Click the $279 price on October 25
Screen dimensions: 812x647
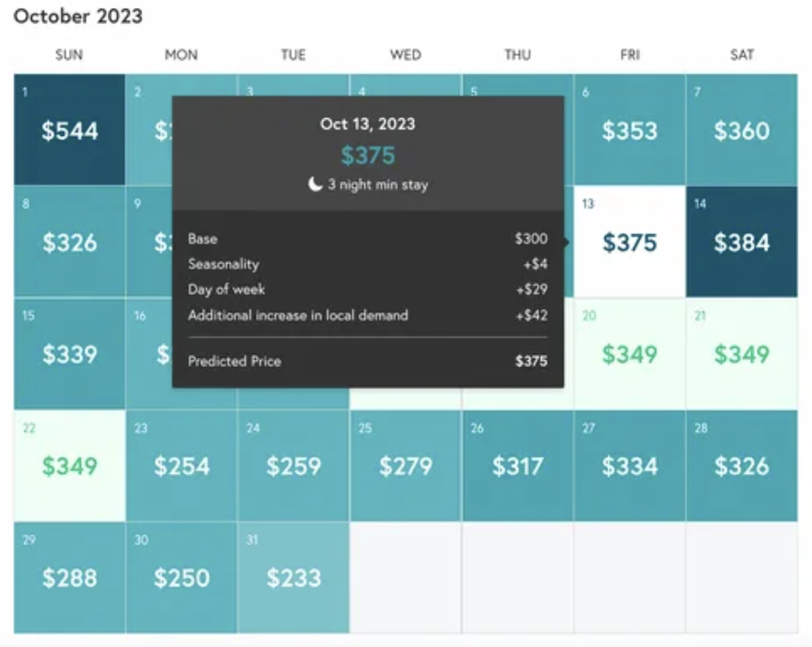(405, 466)
